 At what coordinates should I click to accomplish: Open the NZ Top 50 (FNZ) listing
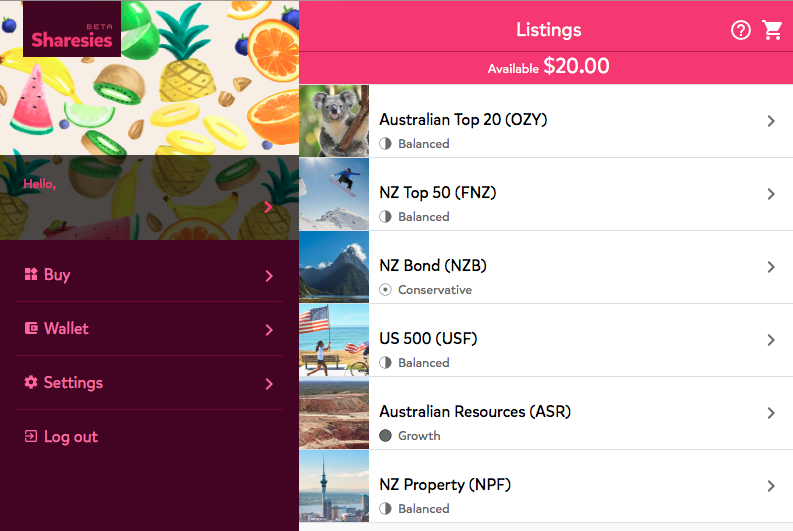click(x=438, y=193)
